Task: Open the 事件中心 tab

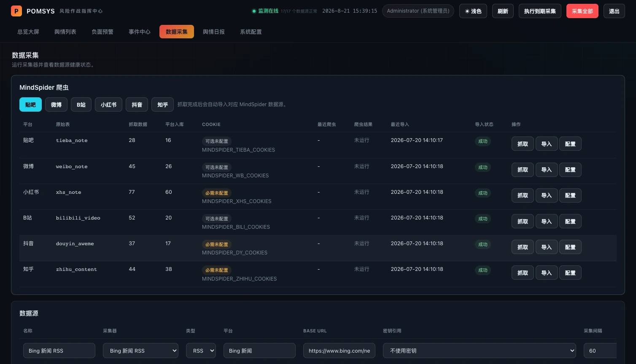Action: tap(140, 32)
